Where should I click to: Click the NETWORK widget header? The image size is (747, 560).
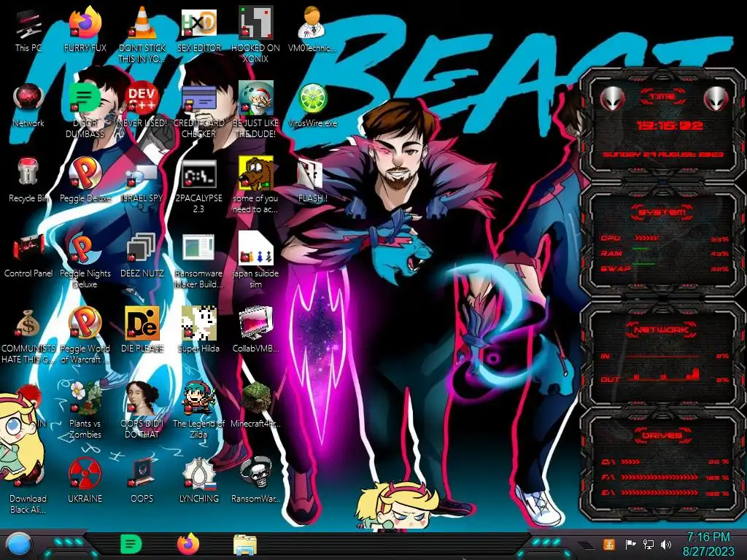coord(662,330)
